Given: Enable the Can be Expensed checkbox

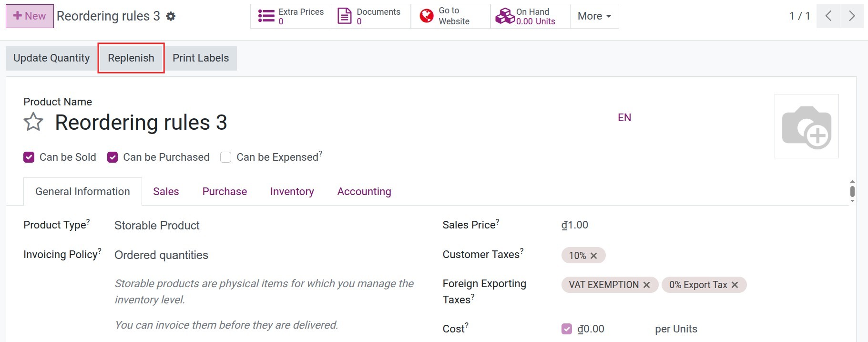Looking at the screenshot, I should pos(226,157).
